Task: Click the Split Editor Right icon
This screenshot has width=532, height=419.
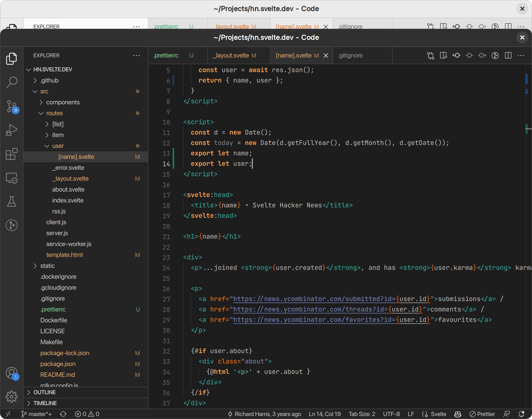Action: tap(508, 55)
